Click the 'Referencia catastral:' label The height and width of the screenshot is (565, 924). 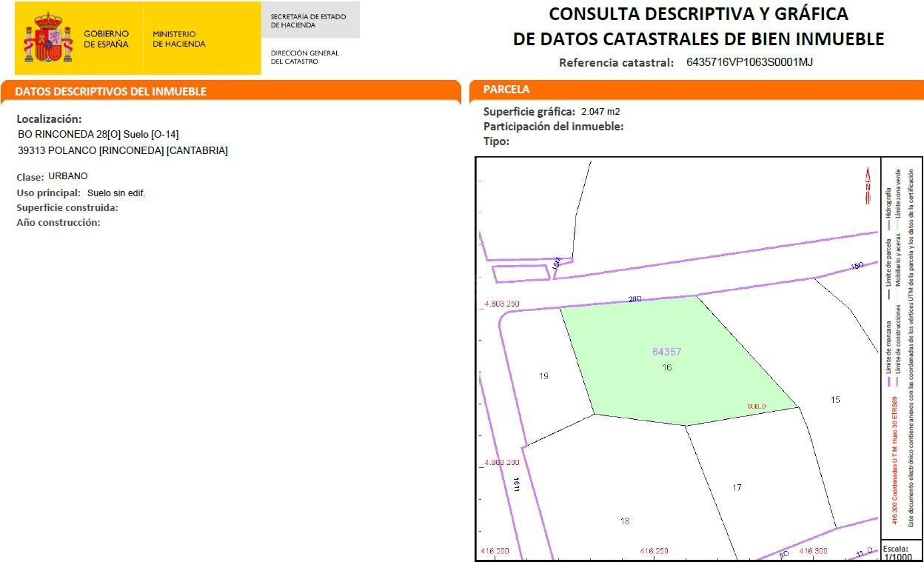pyautogui.click(x=616, y=63)
